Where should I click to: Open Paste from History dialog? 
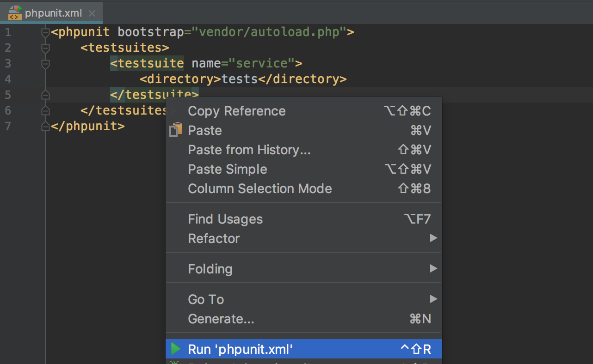(x=249, y=150)
